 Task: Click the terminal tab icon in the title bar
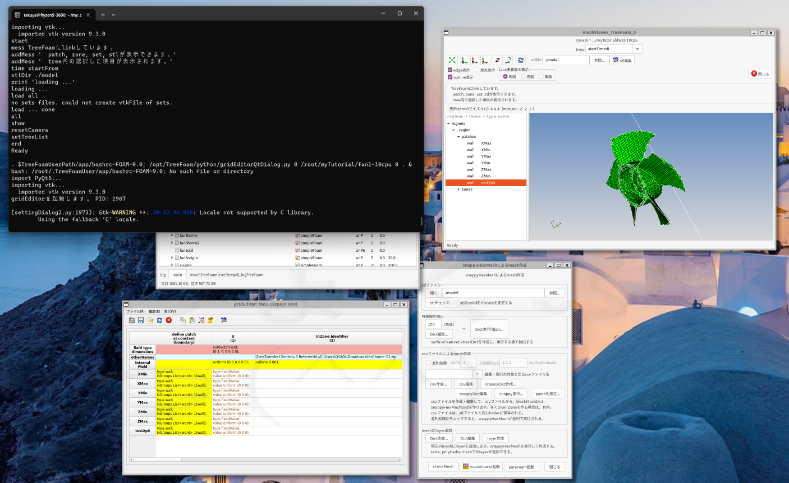(17, 15)
